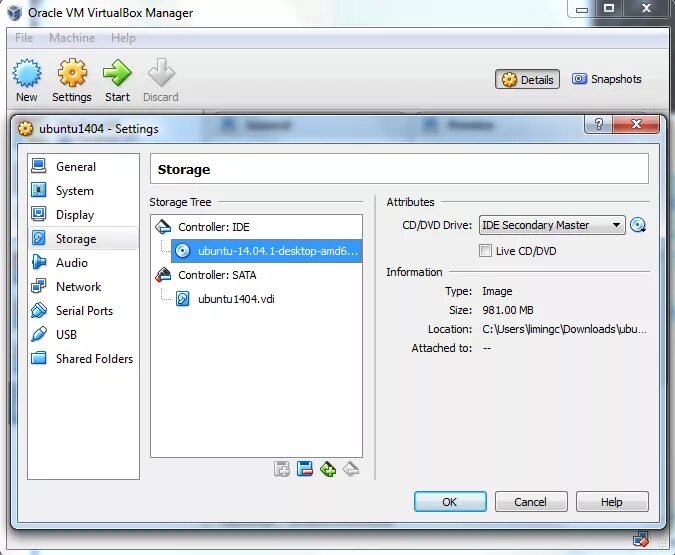Image resolution: width=675 pixels, height=555 pixels.
Task: Click the Serial Ports plug icon
Action: [39, 310]
